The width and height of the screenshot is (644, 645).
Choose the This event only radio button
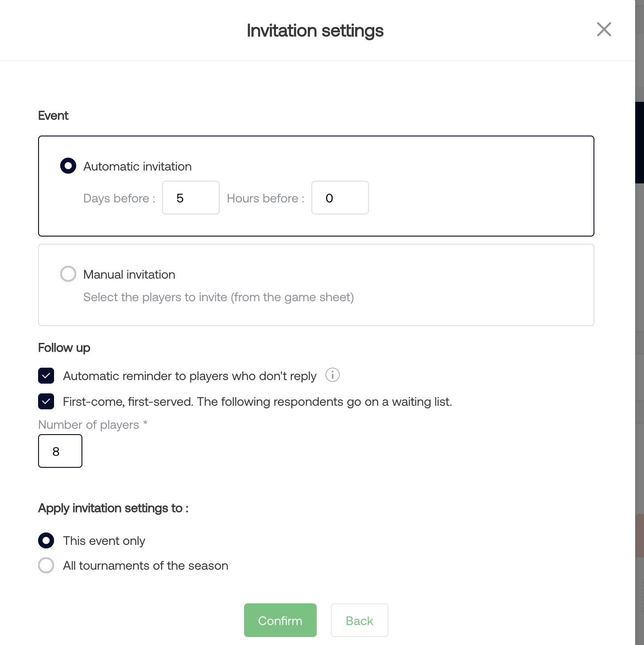(x=46, y=540)
